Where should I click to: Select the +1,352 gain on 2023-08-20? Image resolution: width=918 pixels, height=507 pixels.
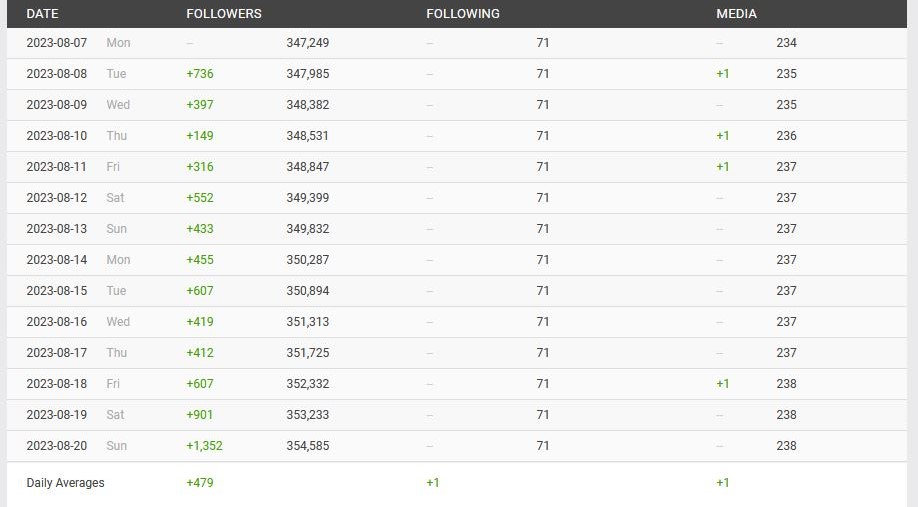pos(204,446)
